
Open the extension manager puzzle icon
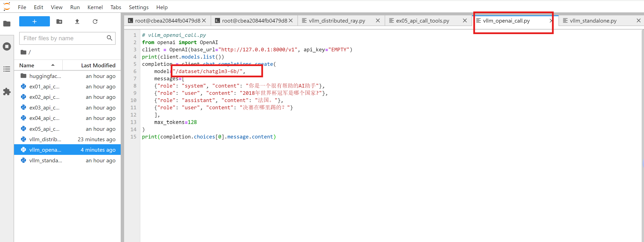click(x=7, y=92)
